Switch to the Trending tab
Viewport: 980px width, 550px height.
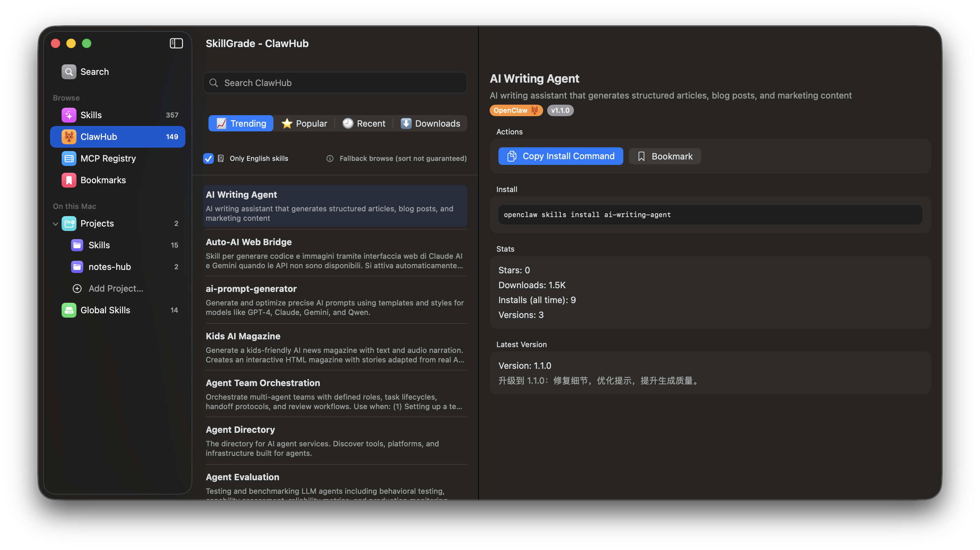241,123
